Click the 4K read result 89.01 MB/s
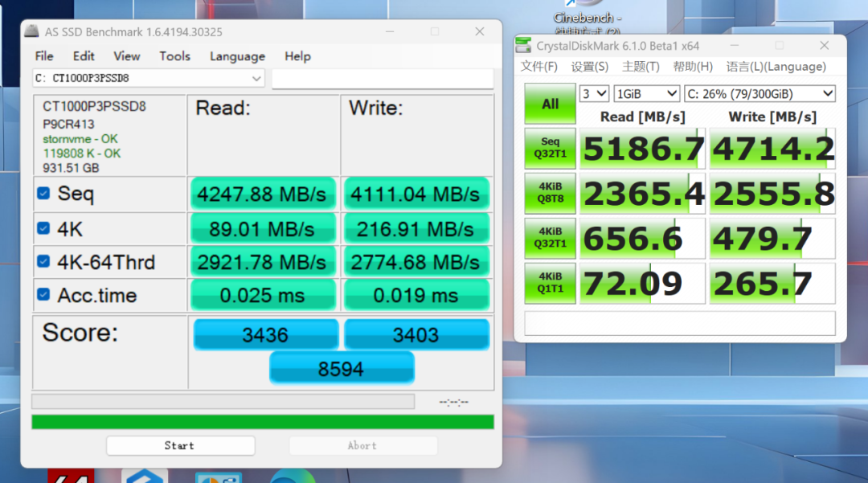This screenshot has width=868, height=483. point(262,229)
